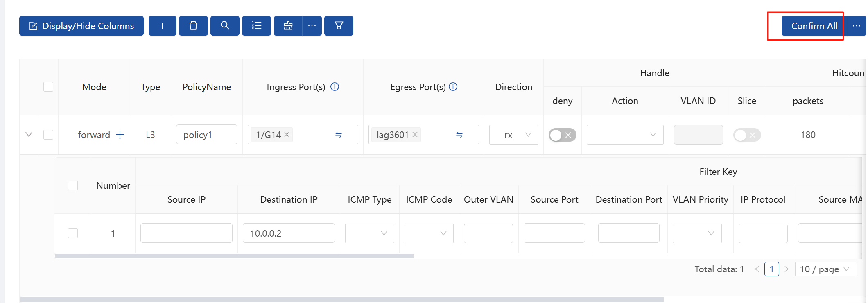Click the Direction column header

(x=513, y=87)
